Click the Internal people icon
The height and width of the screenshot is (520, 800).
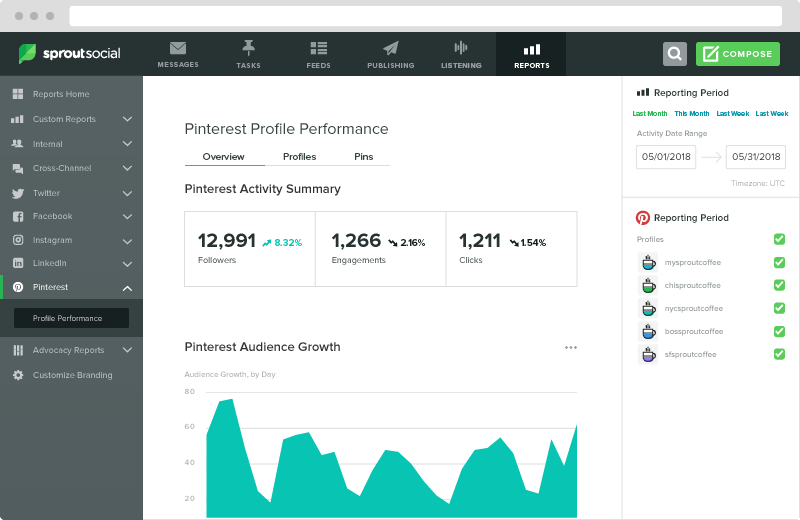[x=17, y=143]
